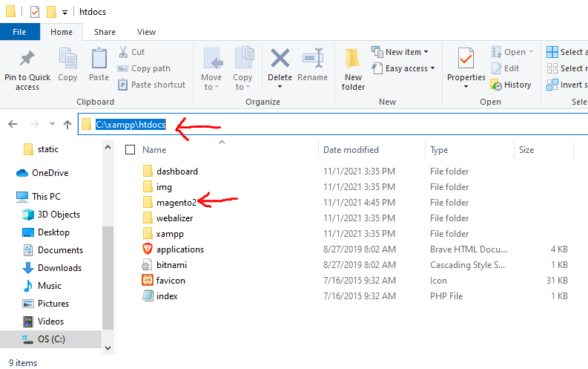This screenshot has height=369, width=588.
Task: Select the favicon icon file
Action: (x=164, y=281)
